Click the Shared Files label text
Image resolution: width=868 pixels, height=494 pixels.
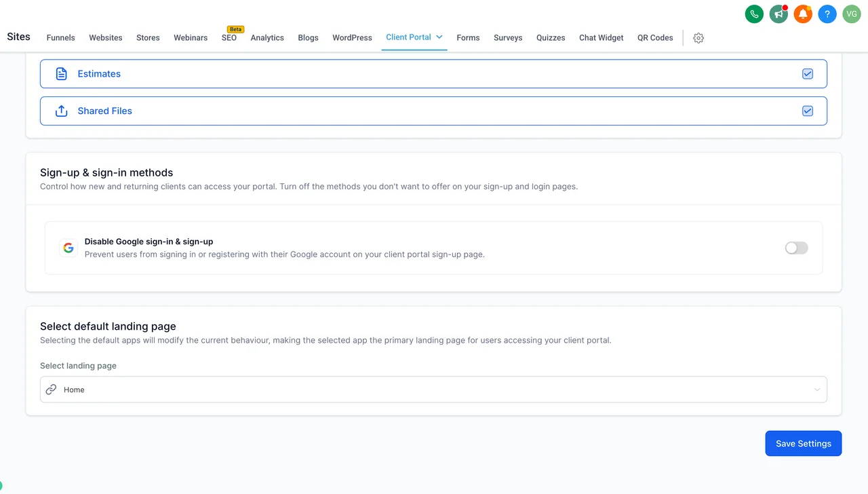coord(104,111)
